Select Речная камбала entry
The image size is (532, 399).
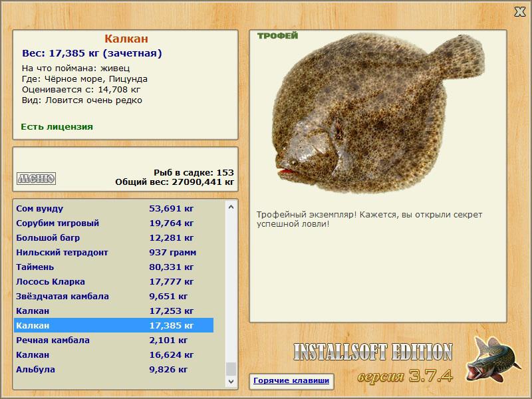pos(114,340)
